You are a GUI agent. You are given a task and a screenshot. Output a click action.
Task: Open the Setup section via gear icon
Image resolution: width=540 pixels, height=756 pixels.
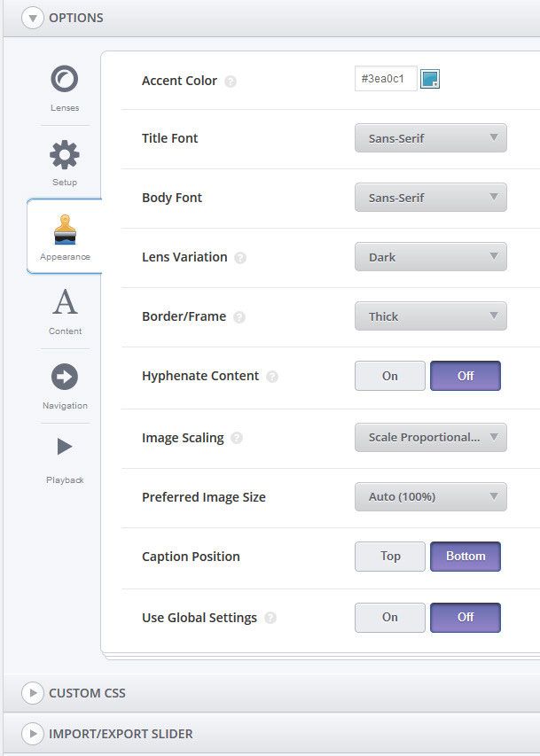[x=64, y=152]
